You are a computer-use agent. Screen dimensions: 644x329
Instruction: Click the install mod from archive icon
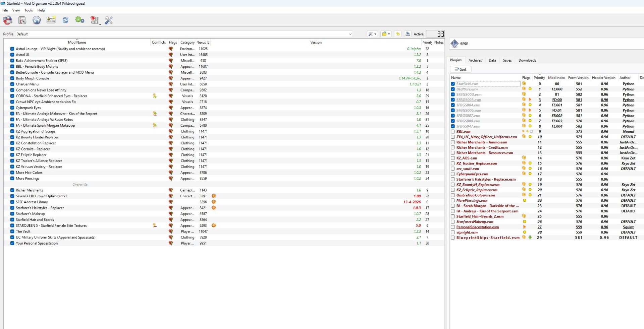click(x=22, y=20)
